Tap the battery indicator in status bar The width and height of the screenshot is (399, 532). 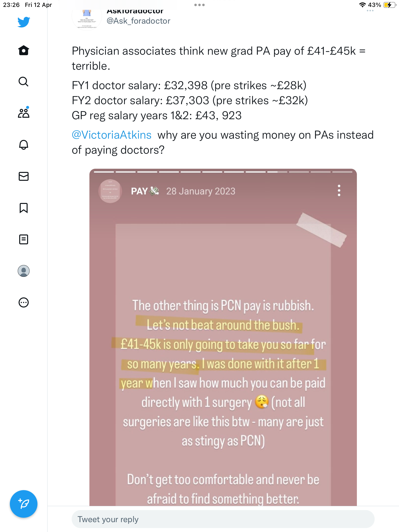[x=390, y=5]
